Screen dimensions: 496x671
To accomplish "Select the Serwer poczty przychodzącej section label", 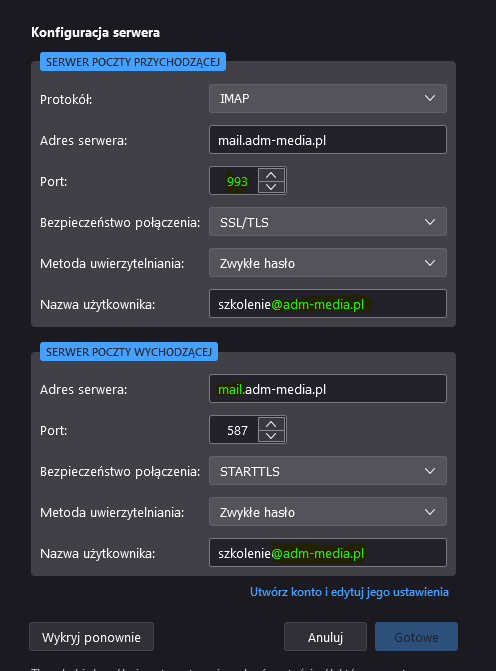I will 133,62.
